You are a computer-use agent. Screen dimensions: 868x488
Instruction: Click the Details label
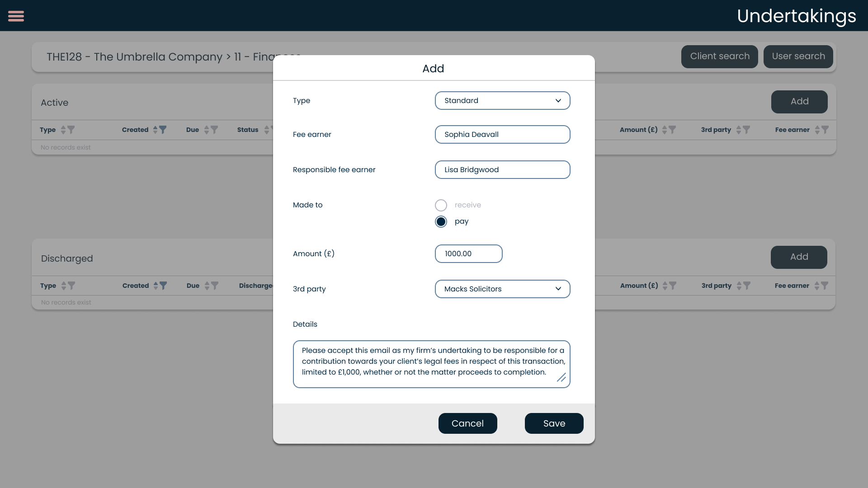coord(305,324)
